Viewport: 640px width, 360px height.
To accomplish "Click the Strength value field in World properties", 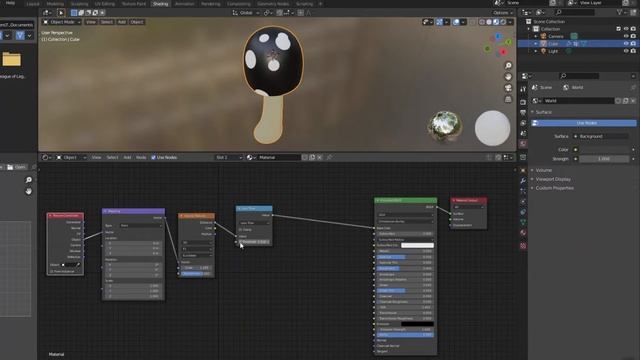I will click(x=604, y=159).
